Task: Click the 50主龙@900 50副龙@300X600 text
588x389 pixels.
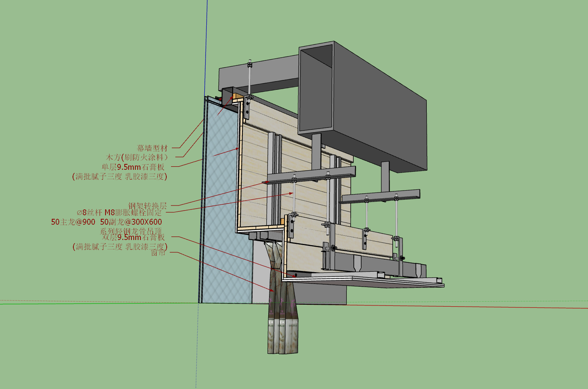Action: click(106, 222)
